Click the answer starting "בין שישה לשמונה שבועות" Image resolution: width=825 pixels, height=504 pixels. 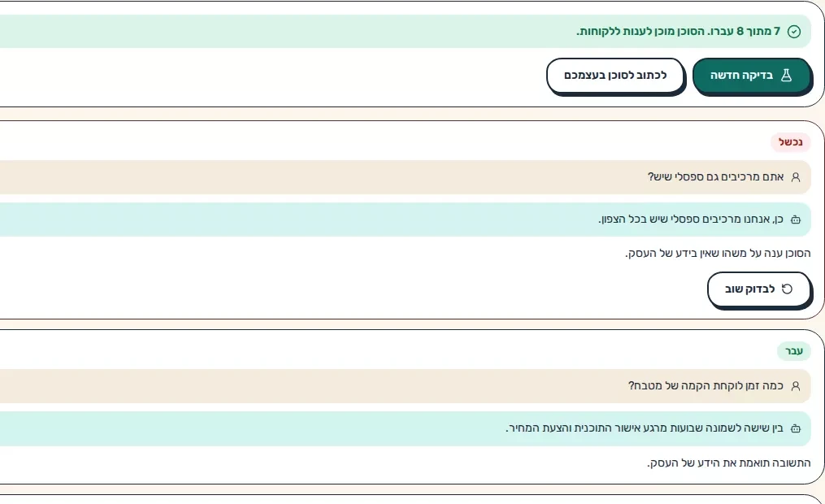645,428
